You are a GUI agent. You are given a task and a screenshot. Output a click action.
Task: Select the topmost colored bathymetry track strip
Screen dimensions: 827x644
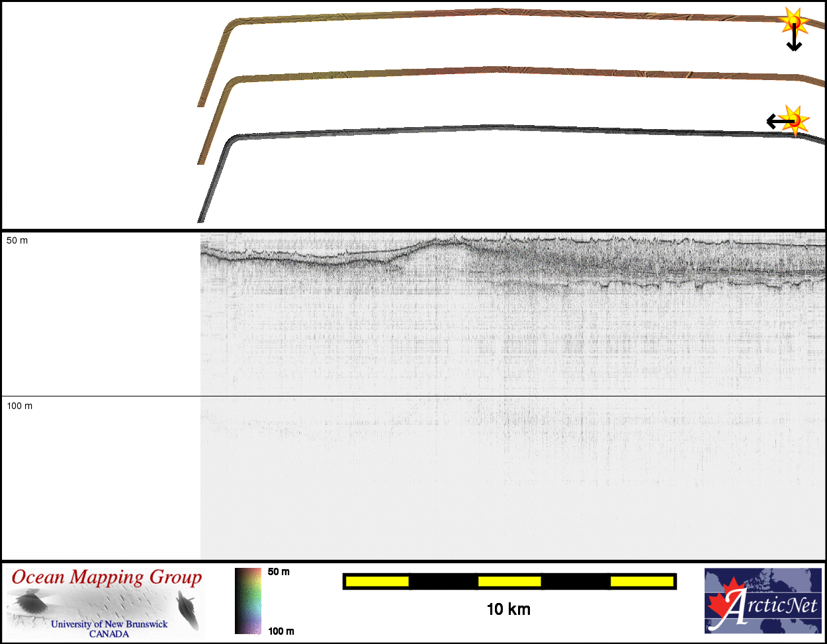coord(496,13)
